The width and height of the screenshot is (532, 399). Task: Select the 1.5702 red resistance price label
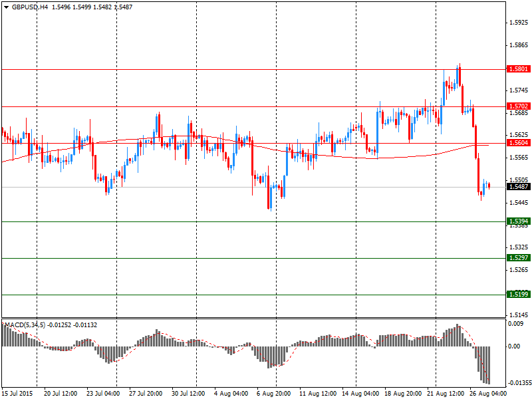(518, 106)
